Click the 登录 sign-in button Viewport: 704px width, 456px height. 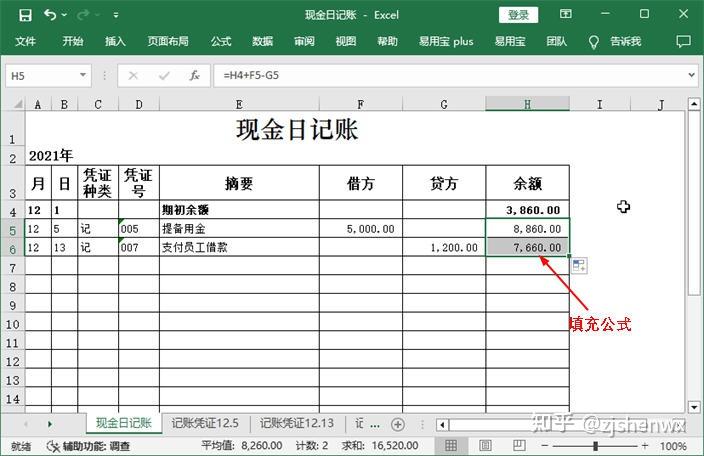pos(518,15)
